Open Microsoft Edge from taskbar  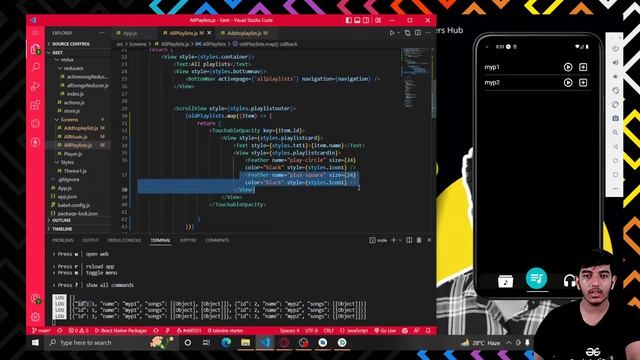(x=226, y=343)
